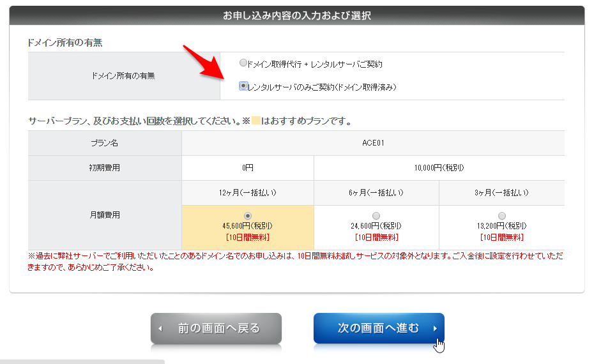Click the left arrow icon on back button
Viewport: 594px width, 364px height.
(160, 329)
